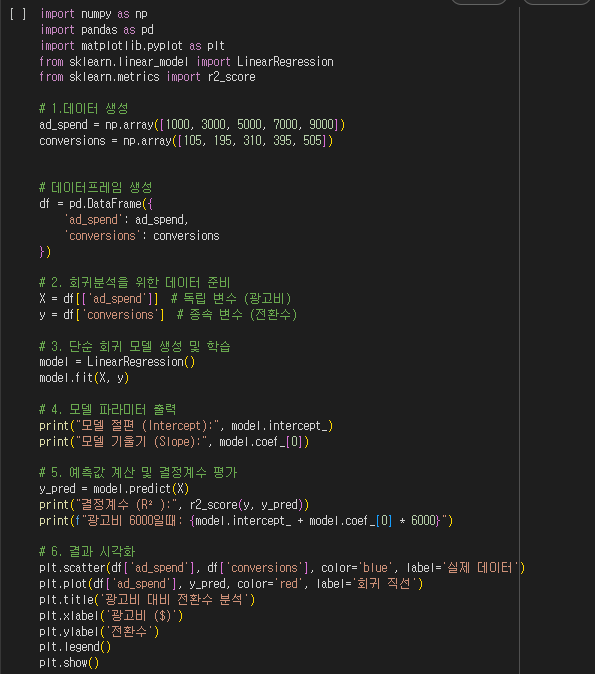The image size is (595, 674).
Task: Click the "y = df['conversions']" line
Action: click(168, 315)
